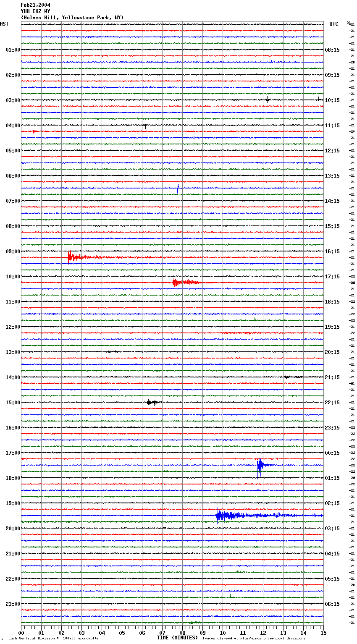Click the MST time zone label

click(4, 24)
